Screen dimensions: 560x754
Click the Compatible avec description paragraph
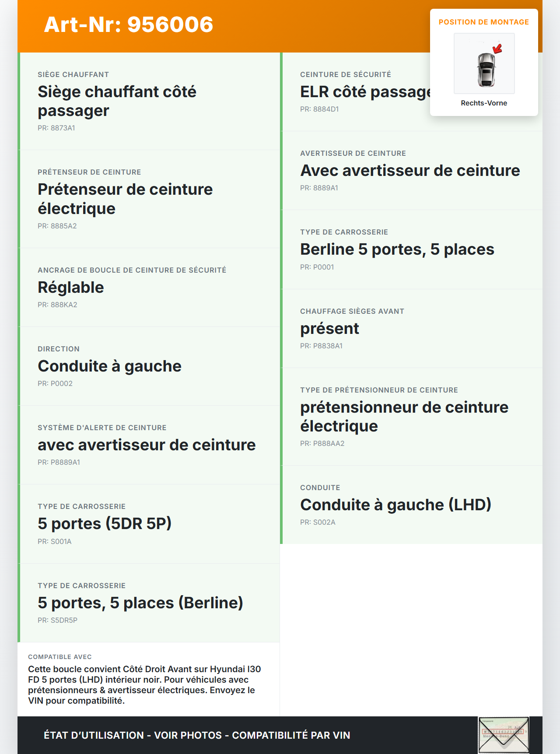click(144, 684)
